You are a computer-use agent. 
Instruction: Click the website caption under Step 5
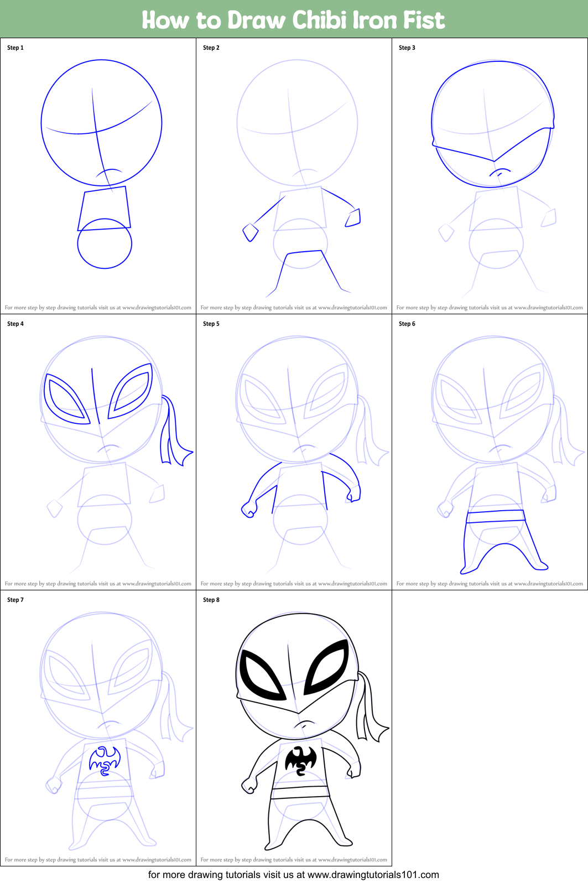(x=294, y=584)
